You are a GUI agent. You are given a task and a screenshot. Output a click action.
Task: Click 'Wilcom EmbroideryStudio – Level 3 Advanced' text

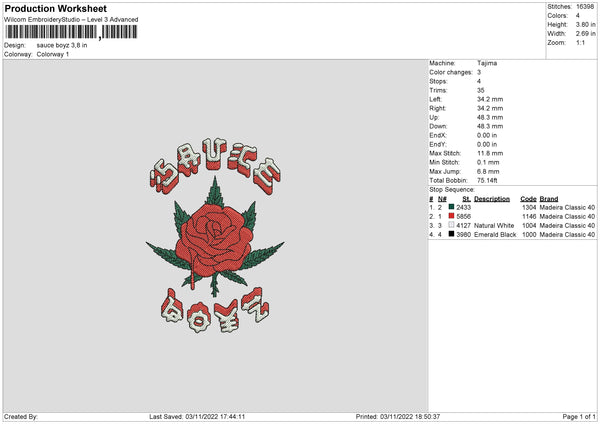[x=71, y=20]
